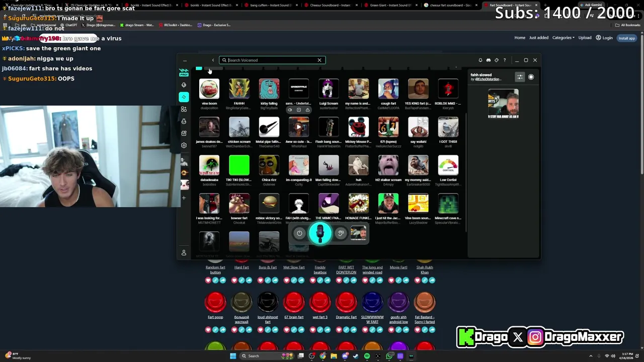
Task: Play the purple goofy ahh android button
Action: 398,302
